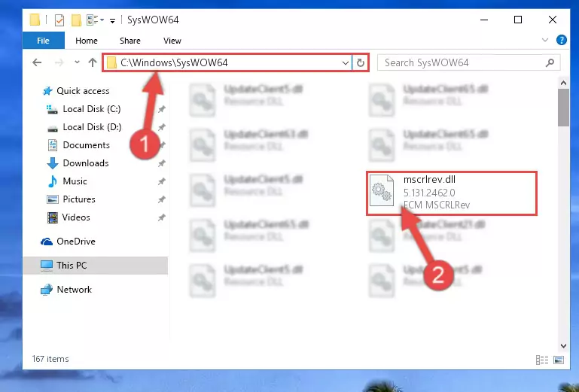Viewport: 579px width, 392px height.
Task: Refresh the SysWOW64 folder view
Action: pos(361,62)
